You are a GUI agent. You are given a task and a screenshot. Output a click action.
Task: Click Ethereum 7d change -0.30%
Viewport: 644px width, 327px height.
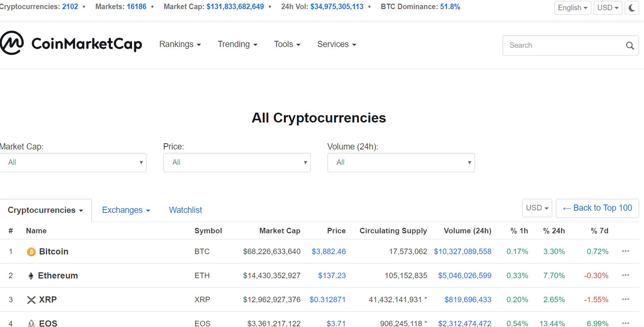pos(596,276)
